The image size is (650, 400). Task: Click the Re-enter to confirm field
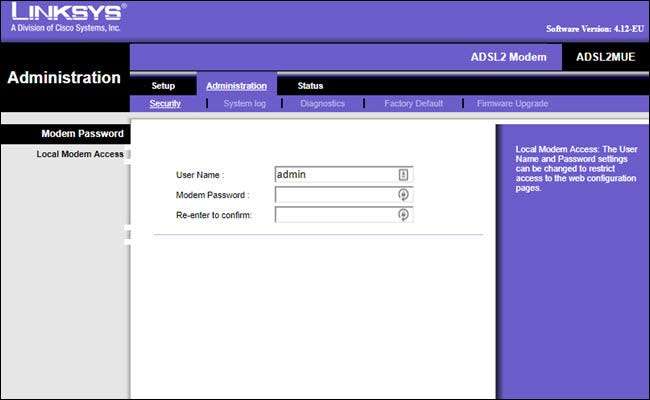[344, 214]
